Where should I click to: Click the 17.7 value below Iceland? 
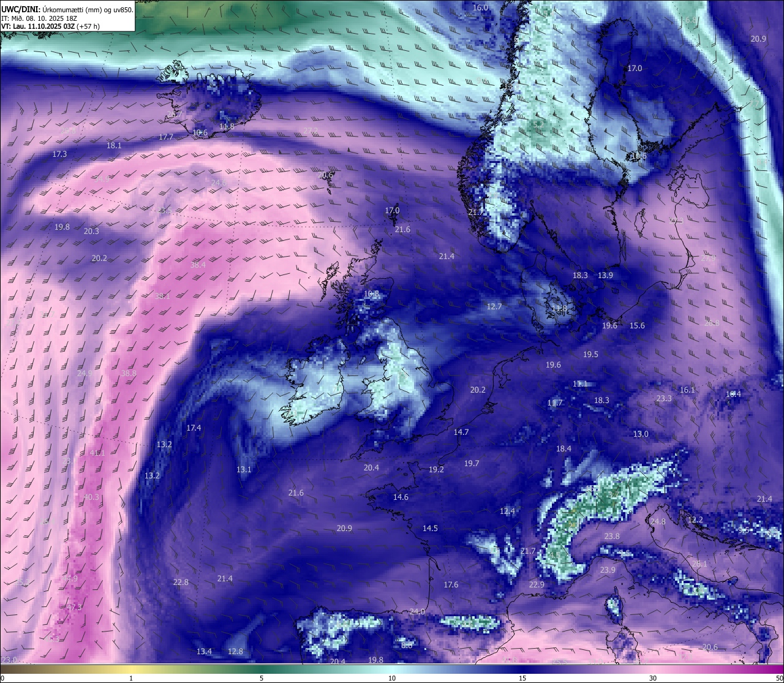[166, 137]
